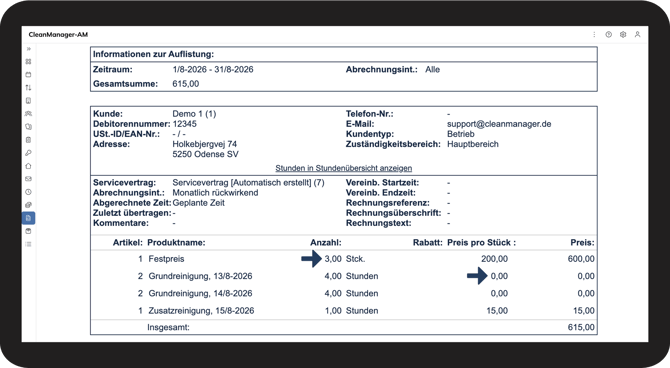
Task: Click the Gesamtsumme value 615,00
Action: click(x=185, y=84)
